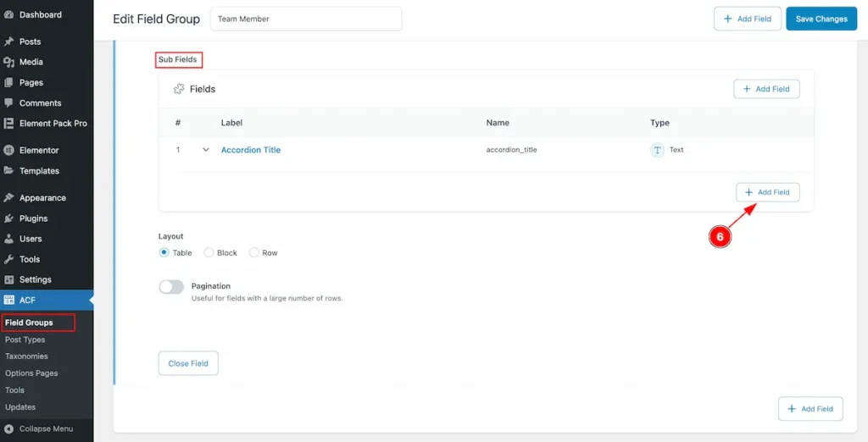Viewport: 868px width, 442px height.
Task: Open the Accordion Title field link
Action: click(x=250, y=150)
